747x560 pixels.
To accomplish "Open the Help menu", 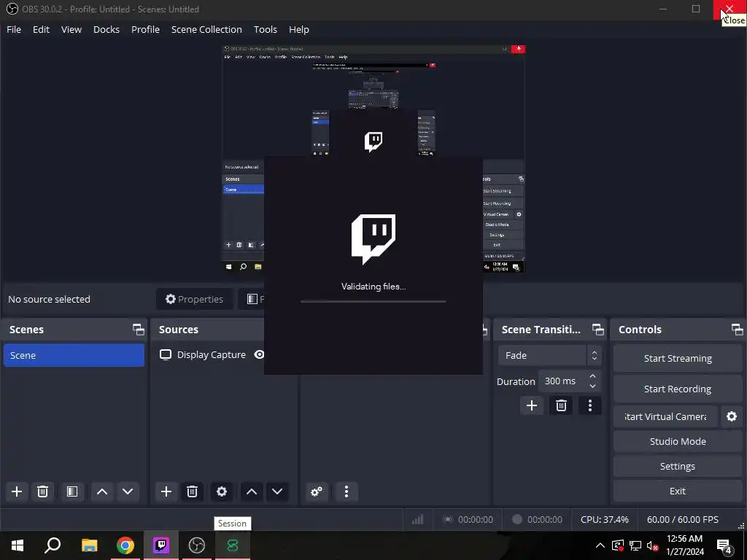I will 298,29.
